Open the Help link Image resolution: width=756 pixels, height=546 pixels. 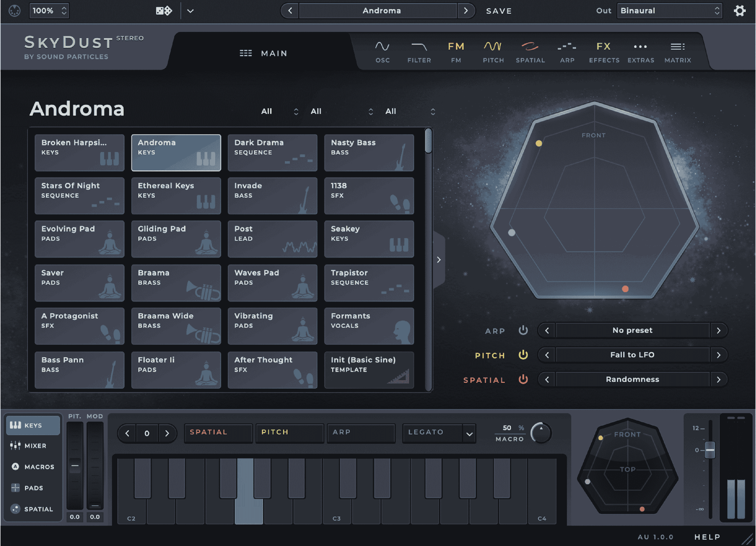click(707, 537)
